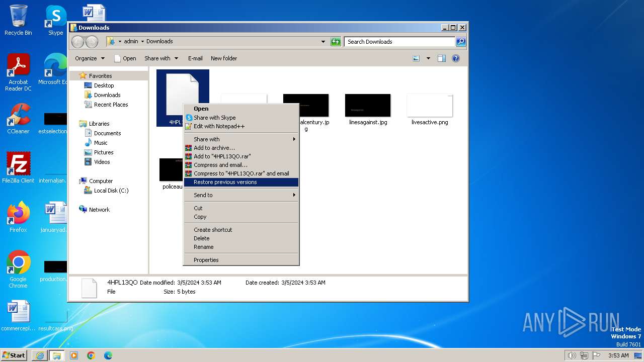Open the Organize dropdown
This screenshot has height=362, width=644.
tap(90, 58)
